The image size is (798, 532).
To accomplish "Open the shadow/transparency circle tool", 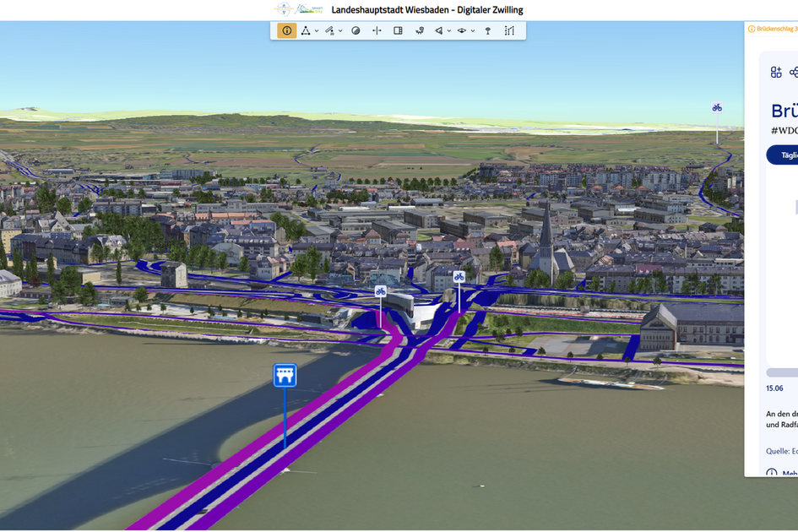I will 356,30.
